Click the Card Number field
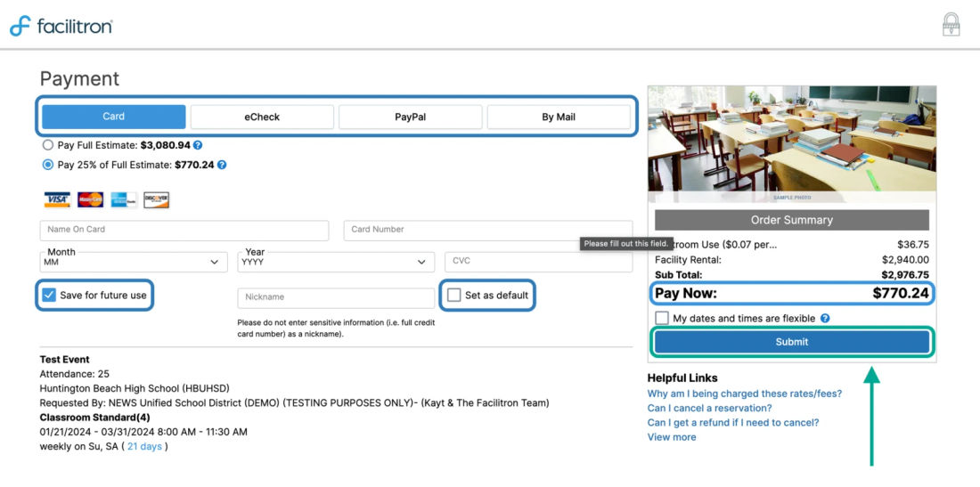Image resolution: width=980 pixels, height=487 pixels. point(488,231)
